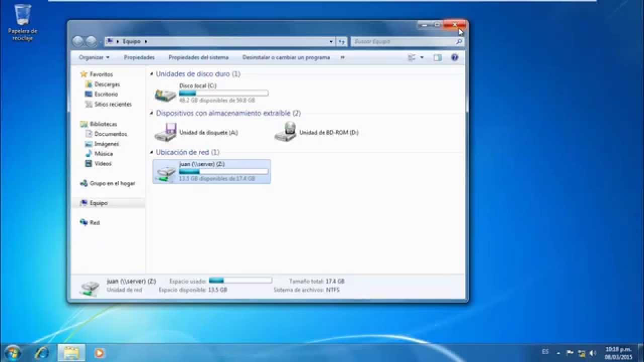Image resolution: width=644 pixels, height=362 pixels.
Task: Click 'Sistema de archivos: NTFS' text
Action: pyautogui.click(x=306, y=290)
